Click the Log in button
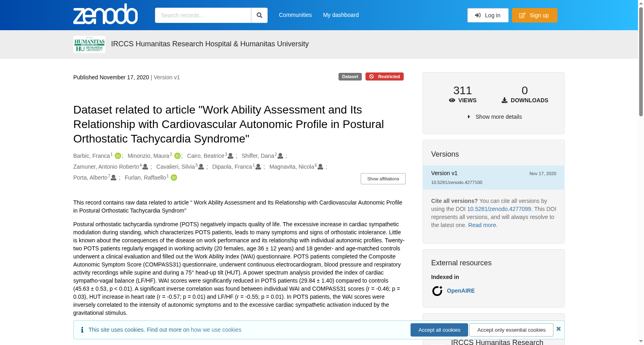Screen dimensions: 644x345 pos(488,15)
